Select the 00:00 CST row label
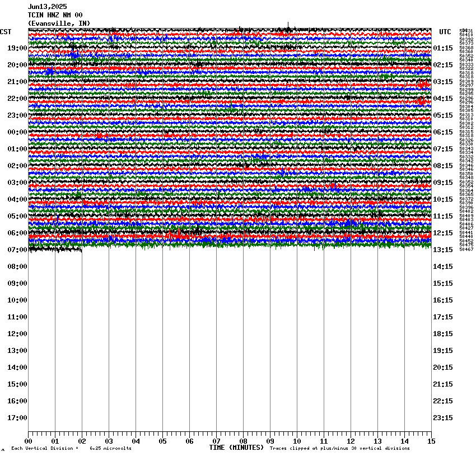 tap(17, 132)
